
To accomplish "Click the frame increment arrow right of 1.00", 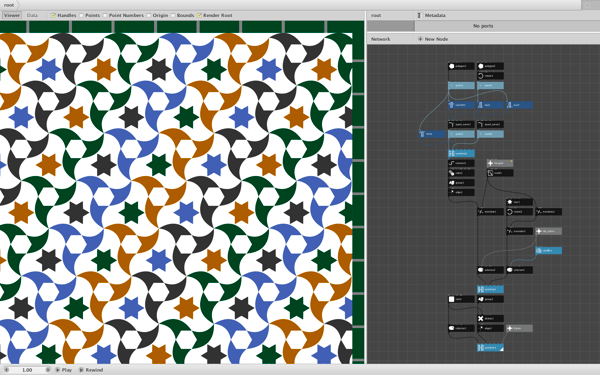I will 48,370.
